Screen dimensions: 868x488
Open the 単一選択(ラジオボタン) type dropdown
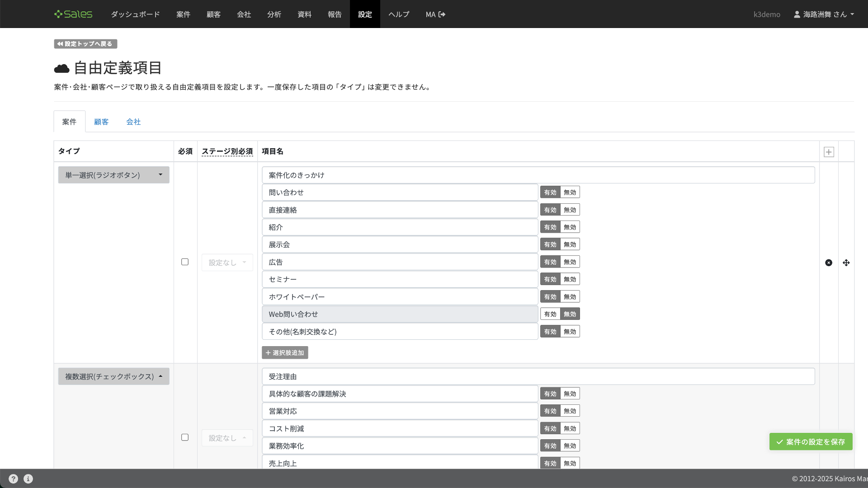[x=113, y=175]
